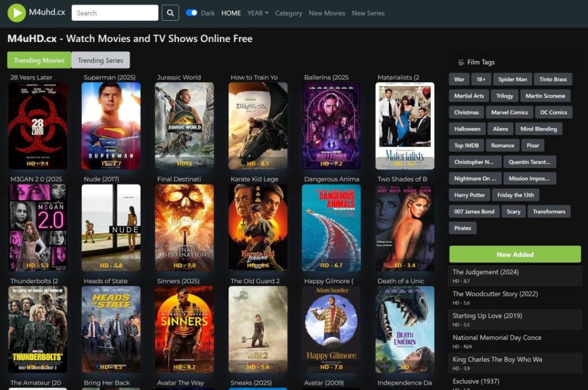Open the Death of a Unicorn poster
588x390 pixels.
tap(405, 329)
